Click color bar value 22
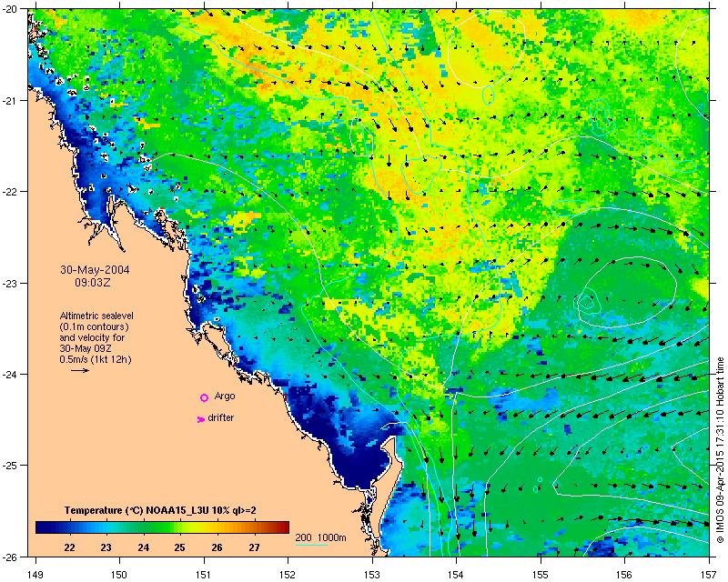 coord(69,547)
